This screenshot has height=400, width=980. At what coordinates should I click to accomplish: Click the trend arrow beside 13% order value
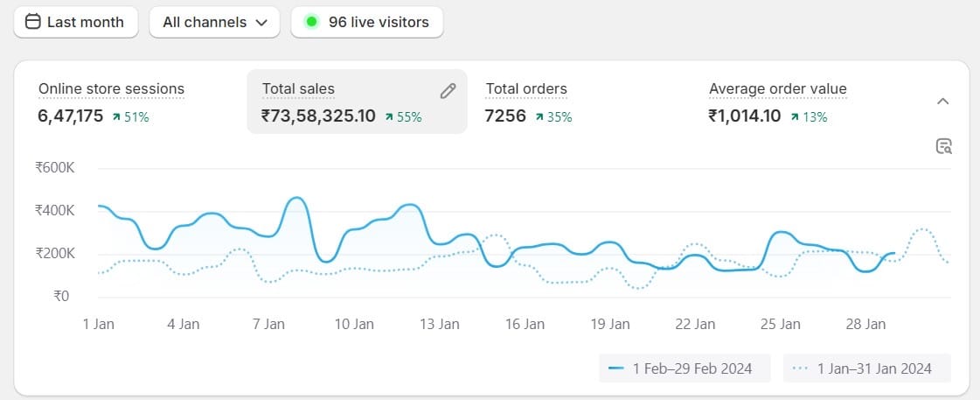[795, 116]
